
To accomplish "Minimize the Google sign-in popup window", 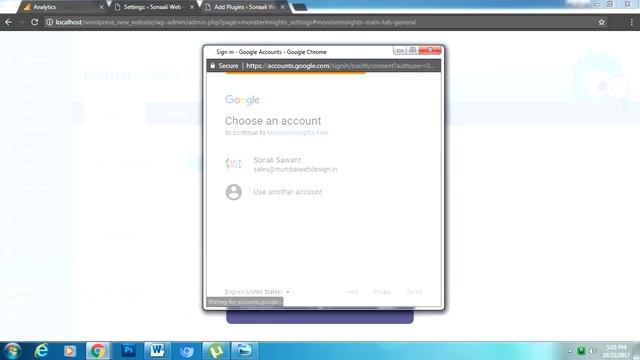I will (x=400, y=51).
